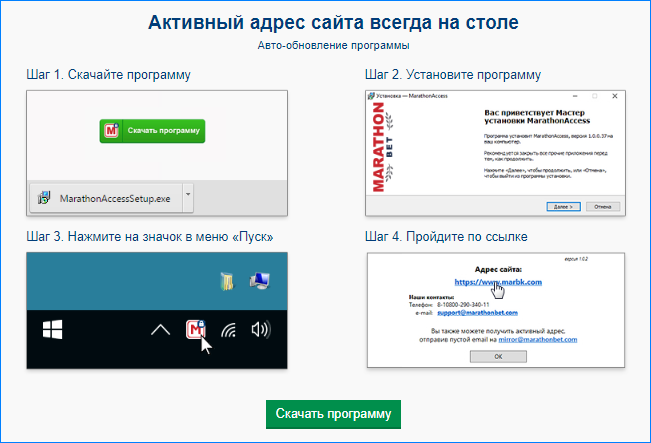Click the 'Шаг 1. Скачайте программу' heading
The width and height of the screenshot is (651, 443).
[x=108, y=75]
